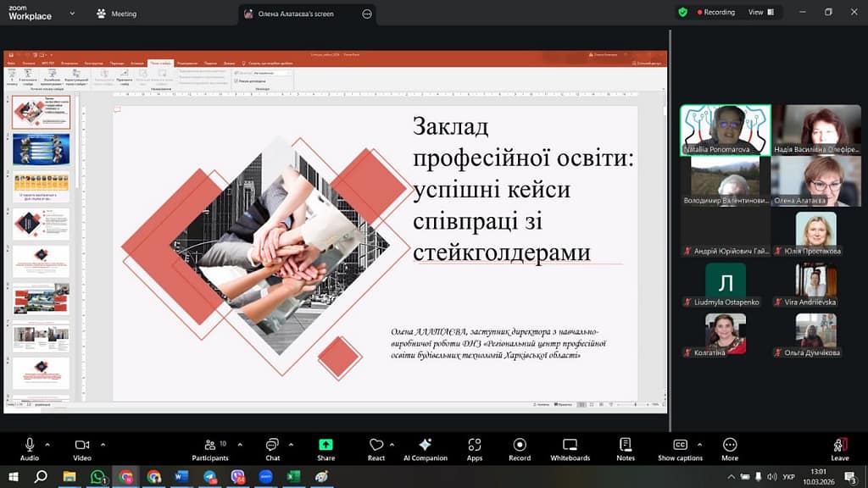Open meeting Notes

[626, 448]
